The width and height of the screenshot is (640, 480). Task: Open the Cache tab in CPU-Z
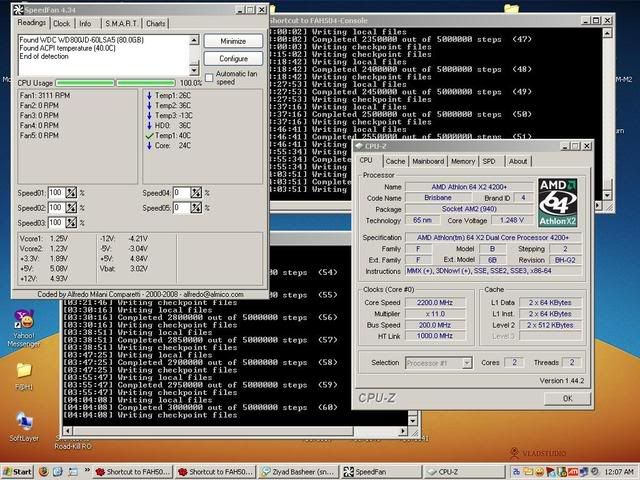(396, 161)
